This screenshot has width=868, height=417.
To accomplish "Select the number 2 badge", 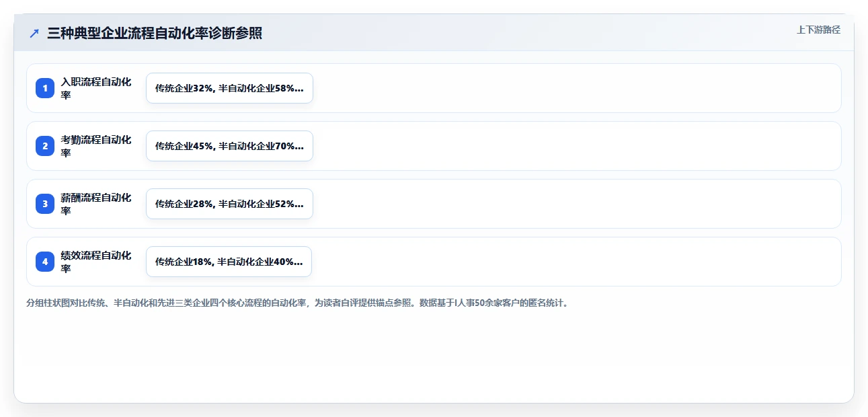I will 45,146.
